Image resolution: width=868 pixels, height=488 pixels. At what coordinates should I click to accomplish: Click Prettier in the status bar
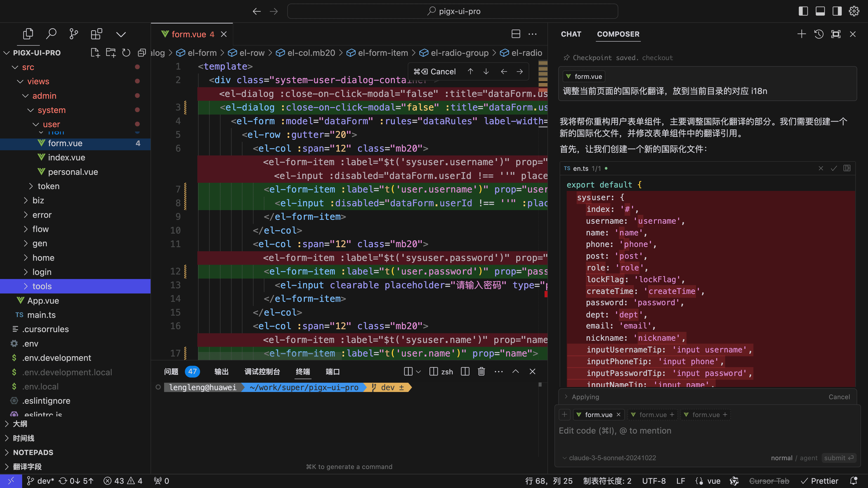pyautogui.click(x=819, y=481)
